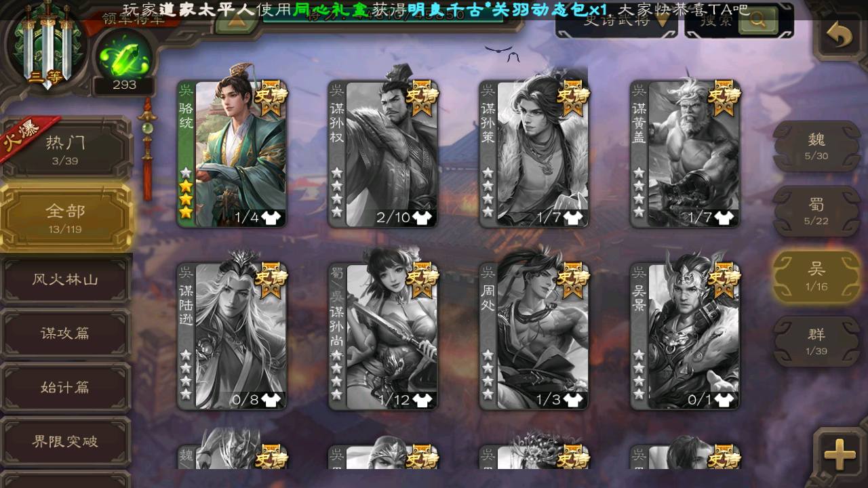
Task: Tap the 293 gem count
Action: tap(124, 85)
